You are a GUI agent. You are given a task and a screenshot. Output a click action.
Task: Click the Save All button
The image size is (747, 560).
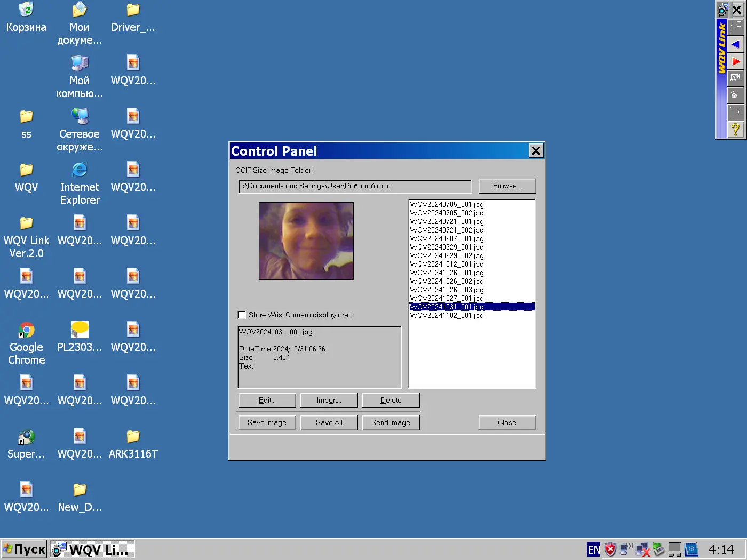(329, 423)
